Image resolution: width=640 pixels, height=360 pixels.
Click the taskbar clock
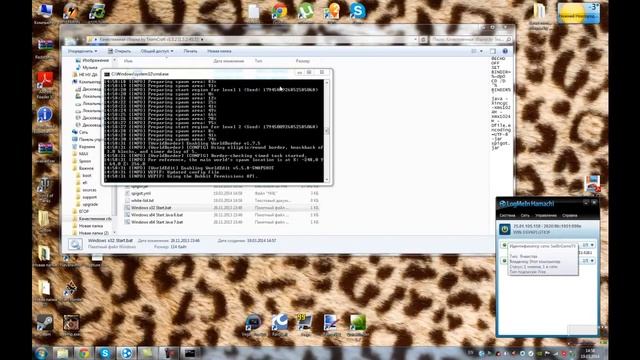click(590, 353)
